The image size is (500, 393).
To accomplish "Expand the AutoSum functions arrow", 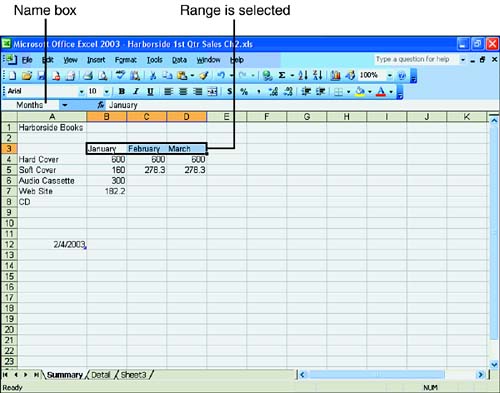I will click(x=292, y=76).
